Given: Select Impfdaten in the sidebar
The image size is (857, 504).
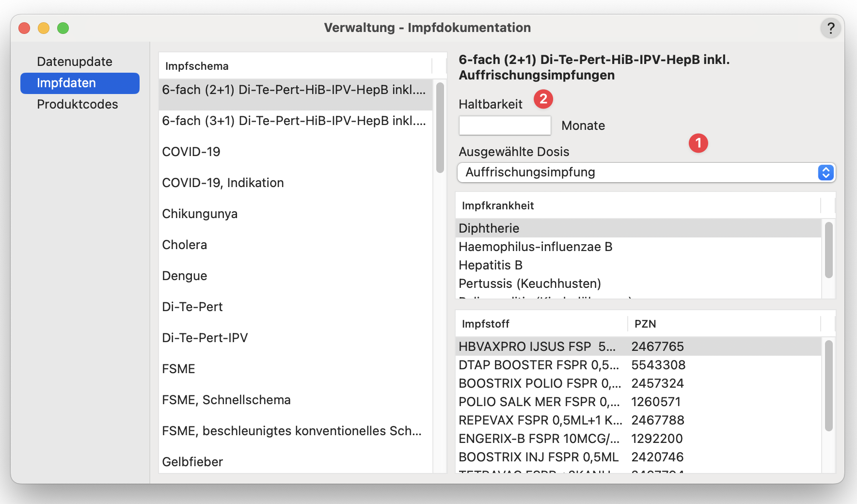Looking at the screenshot, I should (x=66, y=83).
